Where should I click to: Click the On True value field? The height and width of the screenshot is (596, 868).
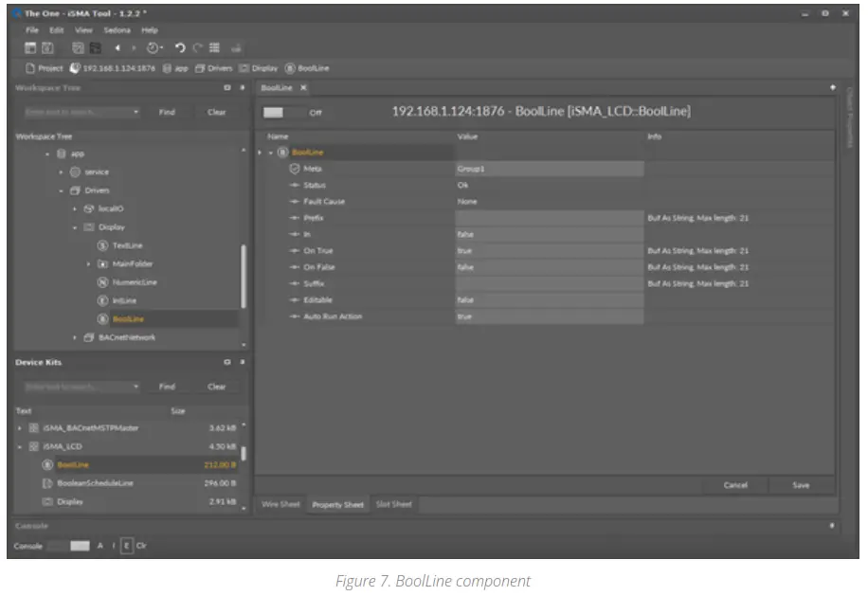[550, 251]
